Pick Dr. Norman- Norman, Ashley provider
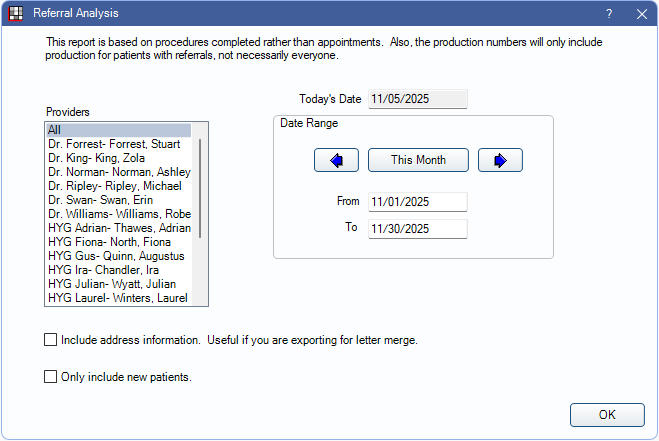Viewport: 659px width, 441px height. (x=118, y=172)
